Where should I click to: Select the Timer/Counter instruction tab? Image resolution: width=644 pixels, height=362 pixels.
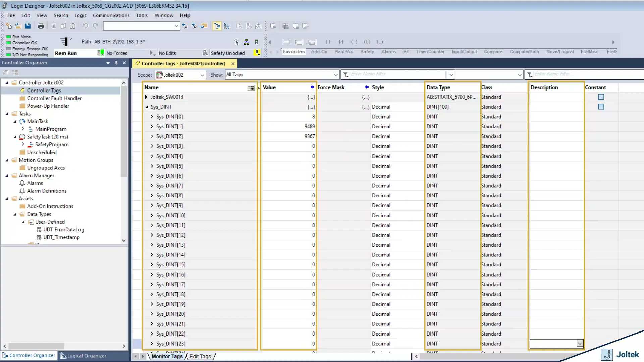tap(430, 52)
